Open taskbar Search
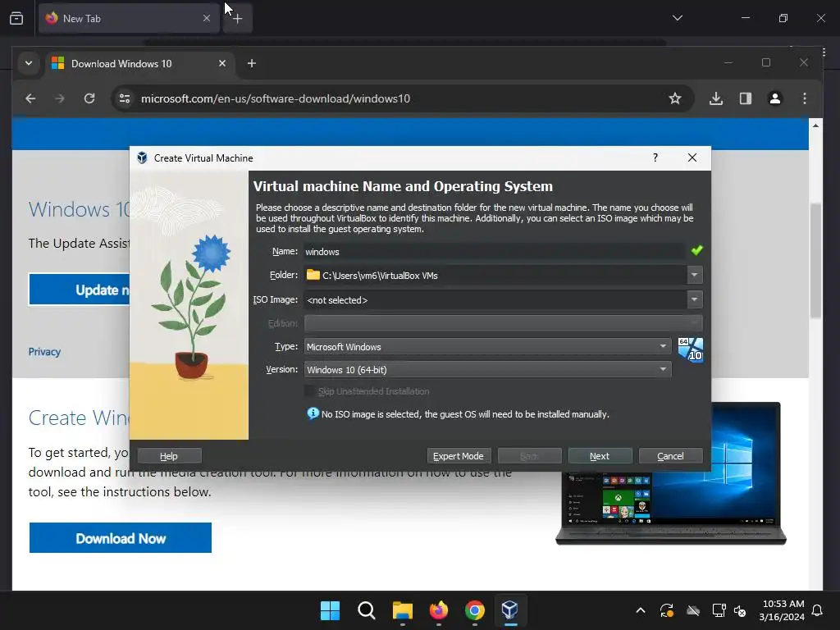Viewport: 840px width, 630px height. [367, 610]
